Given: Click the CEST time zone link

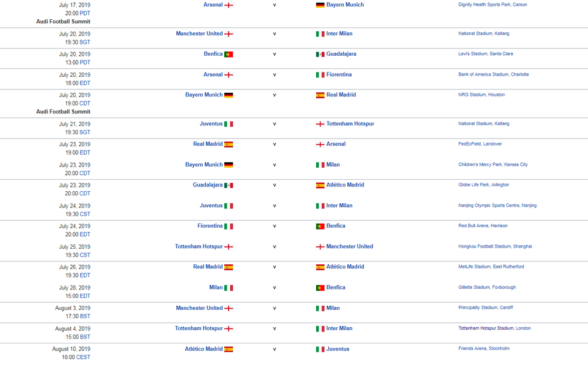Looking at the screenshot, I should (83, 357).
